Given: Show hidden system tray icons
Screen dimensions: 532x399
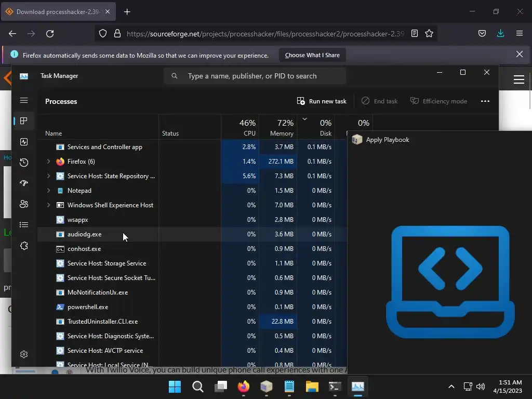Looking at the screenshot, I should pyautogui.click(x=451, y=387).
